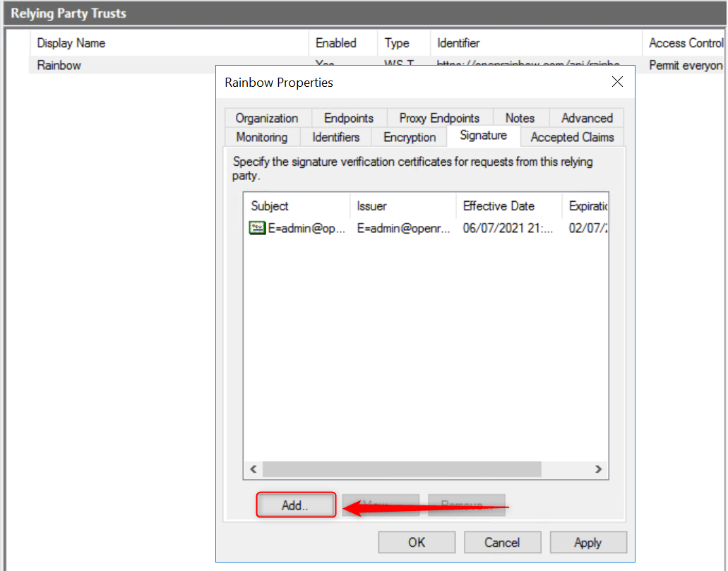
Task: Apply the signature changes
Action: click(587, 542)
